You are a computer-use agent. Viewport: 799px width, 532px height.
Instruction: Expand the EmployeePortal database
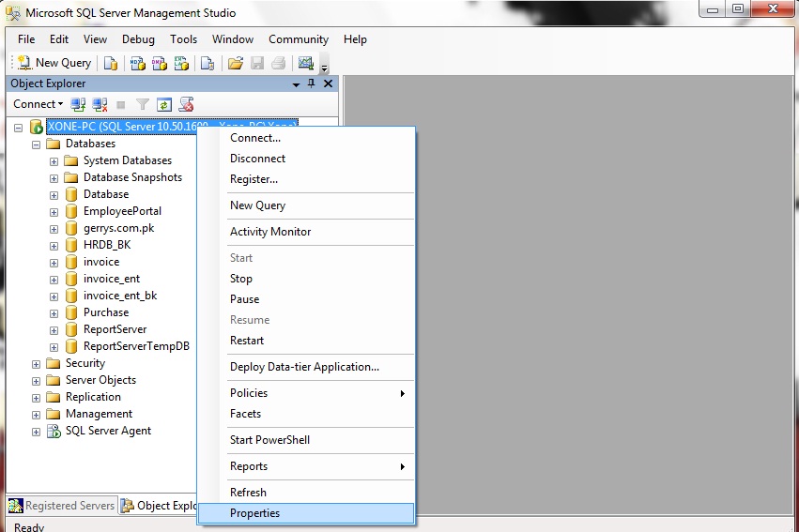[54, 212]
